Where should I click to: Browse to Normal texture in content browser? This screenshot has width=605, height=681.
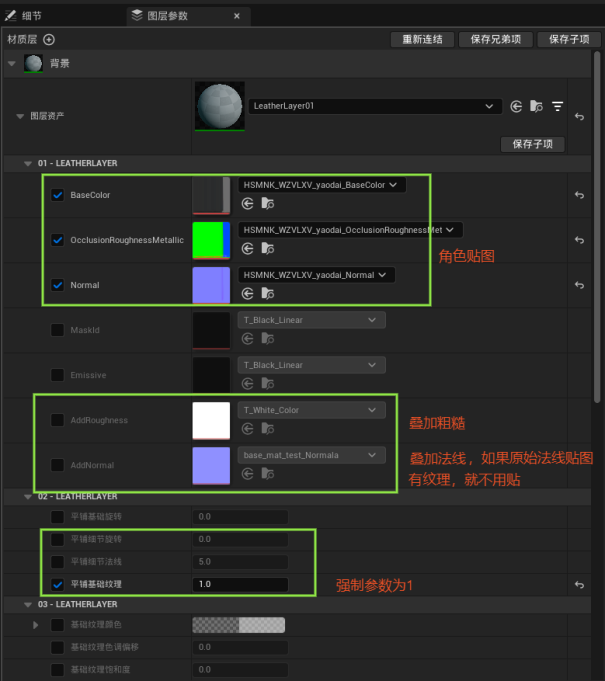267,293
